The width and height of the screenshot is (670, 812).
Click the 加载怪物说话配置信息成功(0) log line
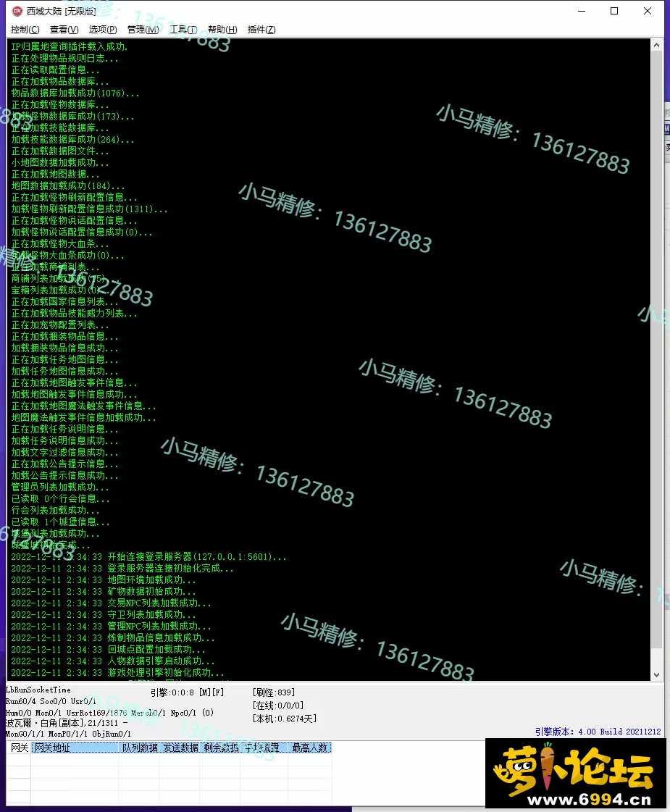pyautogui.click(x=82, y=232)
